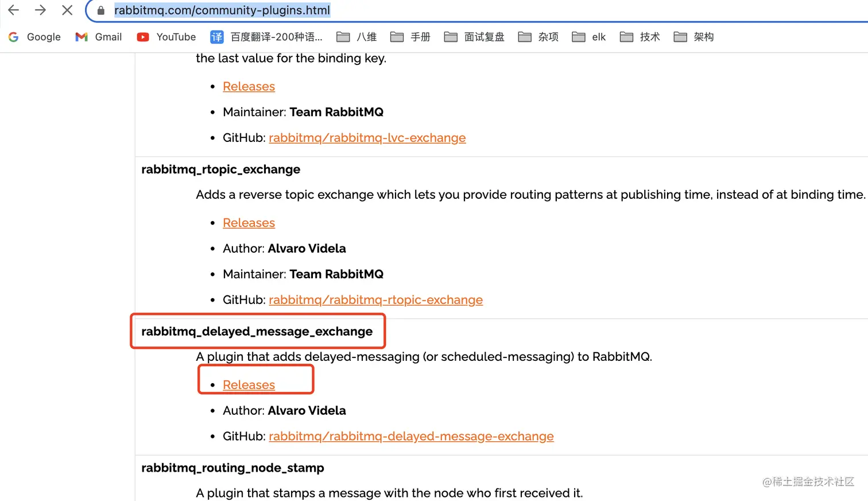Click the rabbitmq_delayed_message_exchange heading
Viewport: 868px width, 501px height.
257,332
